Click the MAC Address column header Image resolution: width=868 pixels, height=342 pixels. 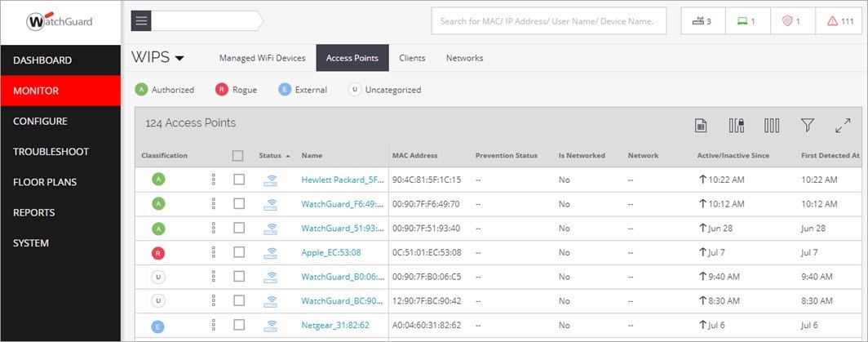415,156
